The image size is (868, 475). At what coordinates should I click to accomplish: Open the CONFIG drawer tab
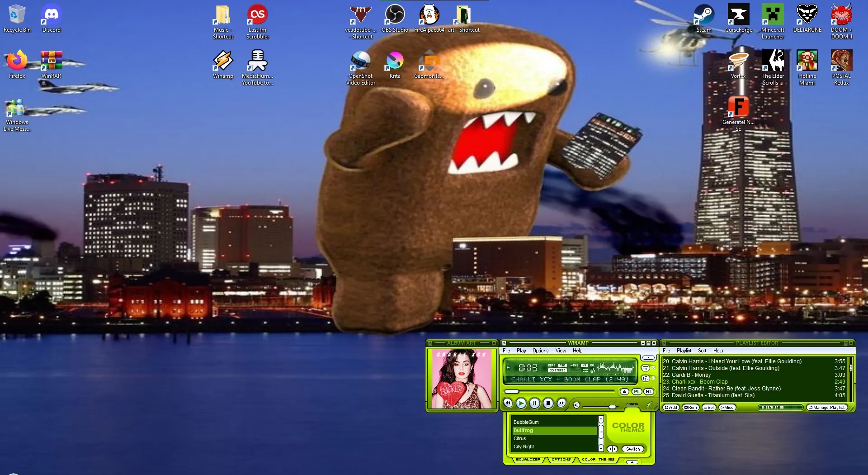coord(632,404)
